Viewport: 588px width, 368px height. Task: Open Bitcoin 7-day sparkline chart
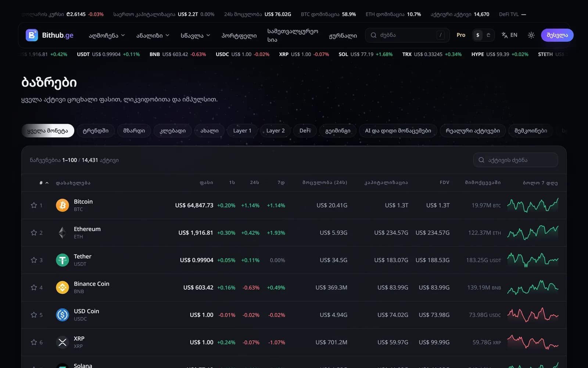point(533,205)
